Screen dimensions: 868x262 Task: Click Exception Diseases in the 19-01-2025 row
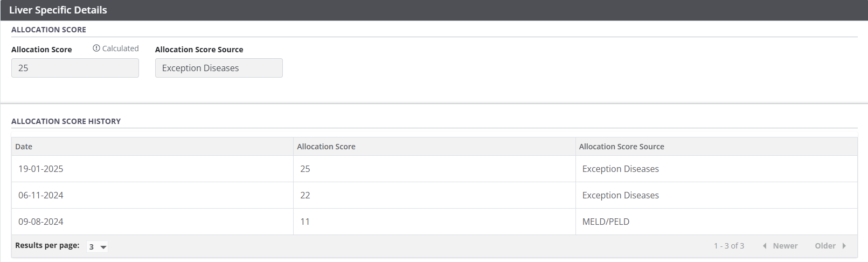620,169
